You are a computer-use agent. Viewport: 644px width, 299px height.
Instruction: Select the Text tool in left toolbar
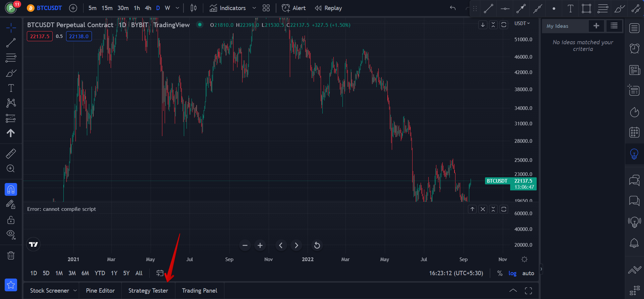pos(11,88)
